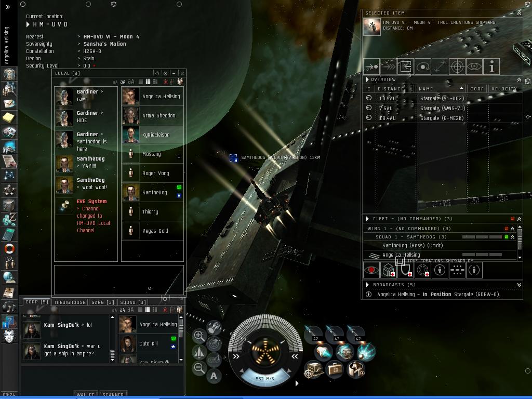Toggle Local member list display icon
532x399 pixels.
pyautogui.click(x=180, y=82)
